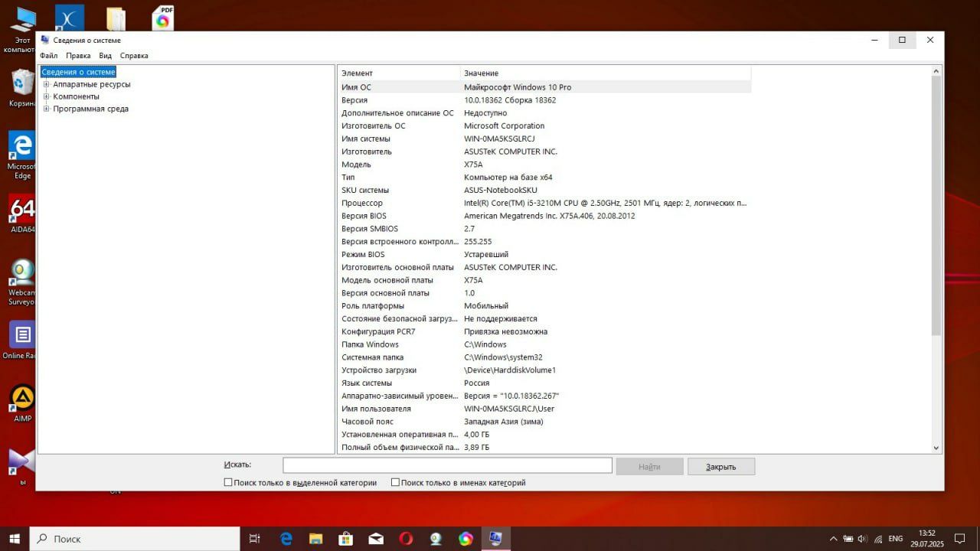Screen dimensions: 980x551
Task: Switch the ENG input language indicator
Action: (x=895, y=539)
